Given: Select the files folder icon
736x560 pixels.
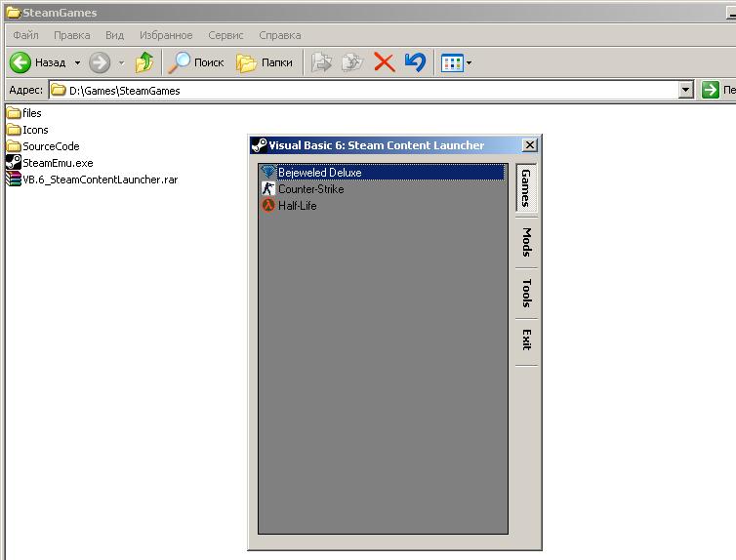Looking at the screenshot, I should click(14, 113).
